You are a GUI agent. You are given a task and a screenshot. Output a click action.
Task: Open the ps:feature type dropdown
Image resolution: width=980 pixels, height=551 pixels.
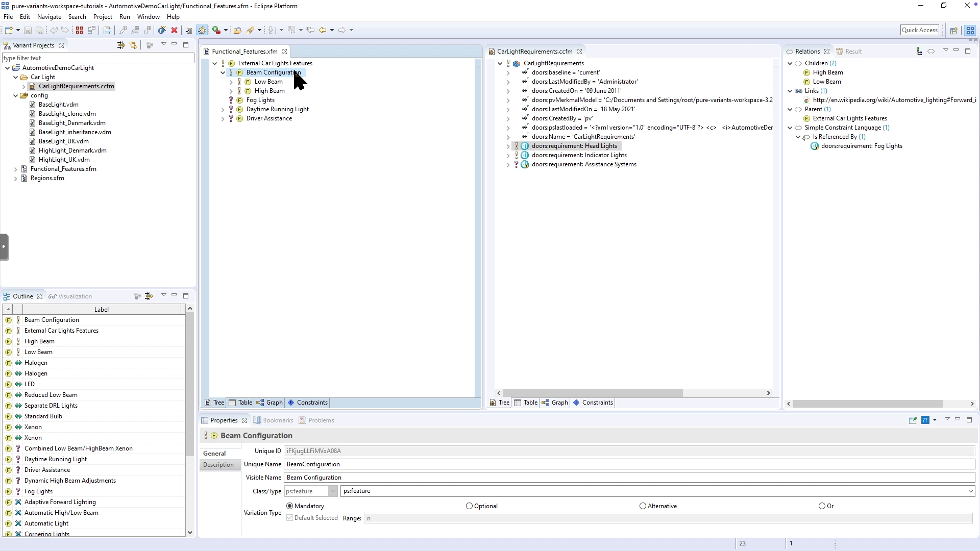pyautogui.click(x=970, y=491)
